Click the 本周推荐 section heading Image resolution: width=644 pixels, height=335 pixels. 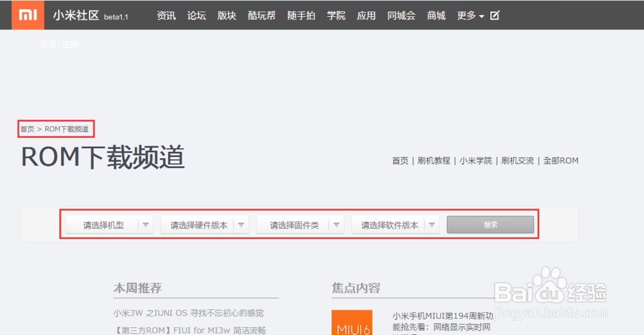tap(138, 288)
